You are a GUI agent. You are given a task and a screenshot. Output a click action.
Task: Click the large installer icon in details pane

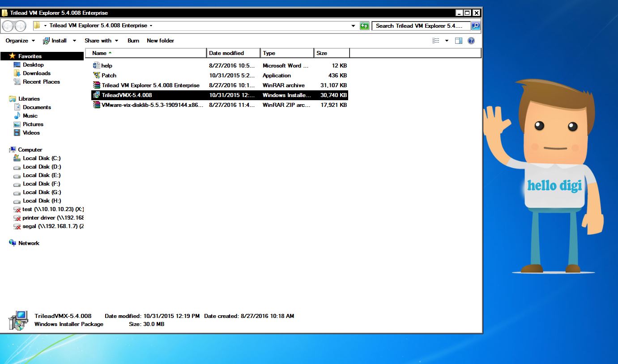click(18, 320)
